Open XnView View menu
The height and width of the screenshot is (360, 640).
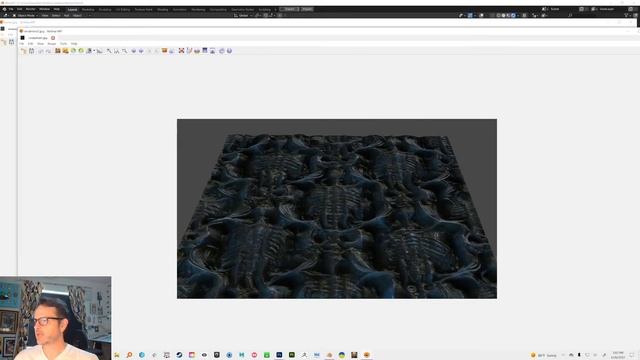40,44
